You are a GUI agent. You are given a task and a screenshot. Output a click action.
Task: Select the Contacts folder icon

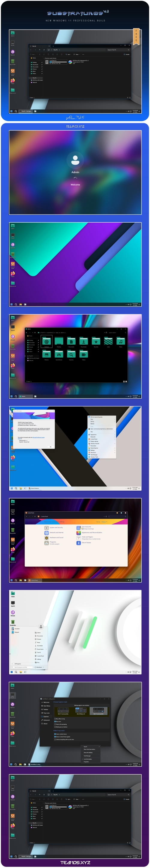click(x=47, y=341)
